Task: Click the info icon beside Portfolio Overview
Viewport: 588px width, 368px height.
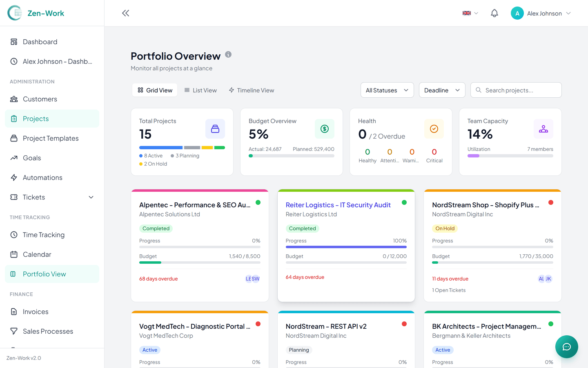Action: 228,54
